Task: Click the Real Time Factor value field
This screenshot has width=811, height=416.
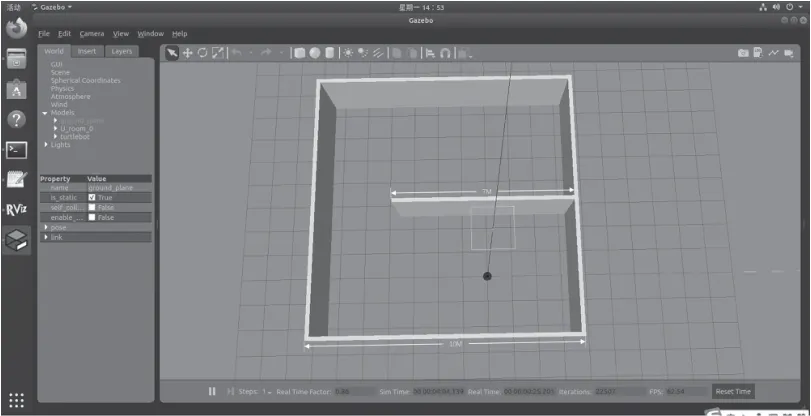Action: pos(354,392)
